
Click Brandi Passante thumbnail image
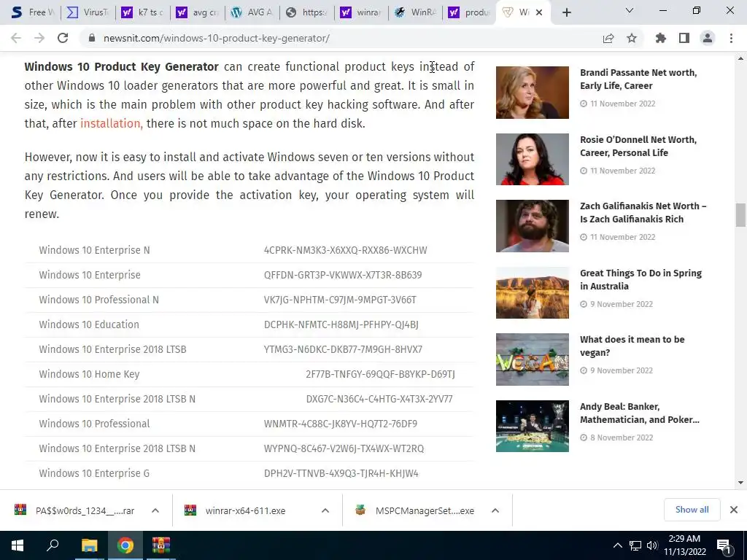pos(532,93)
